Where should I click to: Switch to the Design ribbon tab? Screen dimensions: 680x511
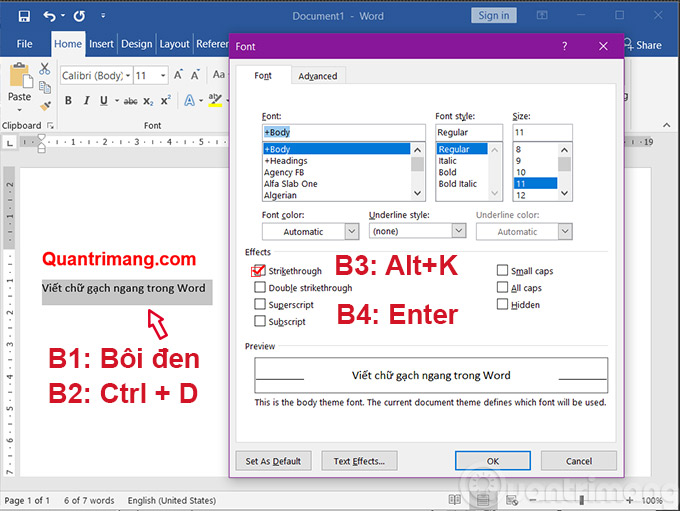coord(137,44)
